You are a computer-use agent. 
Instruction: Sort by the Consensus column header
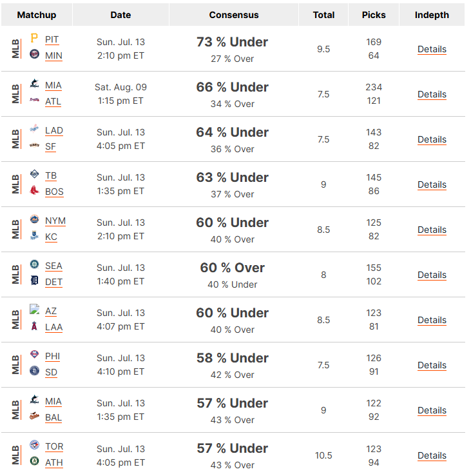tap(234, 15)
